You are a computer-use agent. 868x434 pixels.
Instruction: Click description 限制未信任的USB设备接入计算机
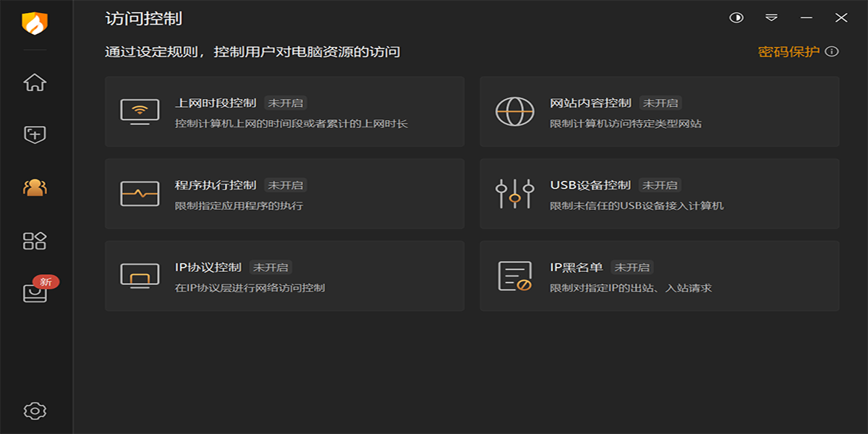[x=637, y=205]
